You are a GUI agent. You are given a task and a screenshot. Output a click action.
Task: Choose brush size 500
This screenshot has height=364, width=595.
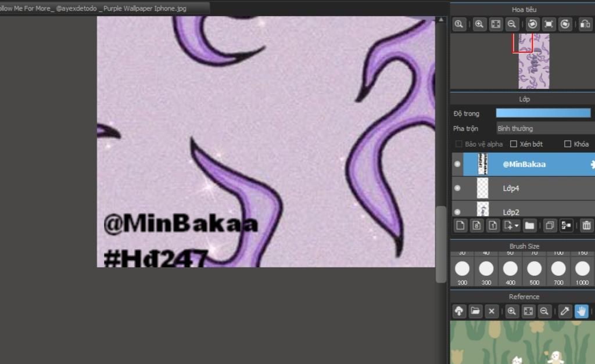coord(535,272)
